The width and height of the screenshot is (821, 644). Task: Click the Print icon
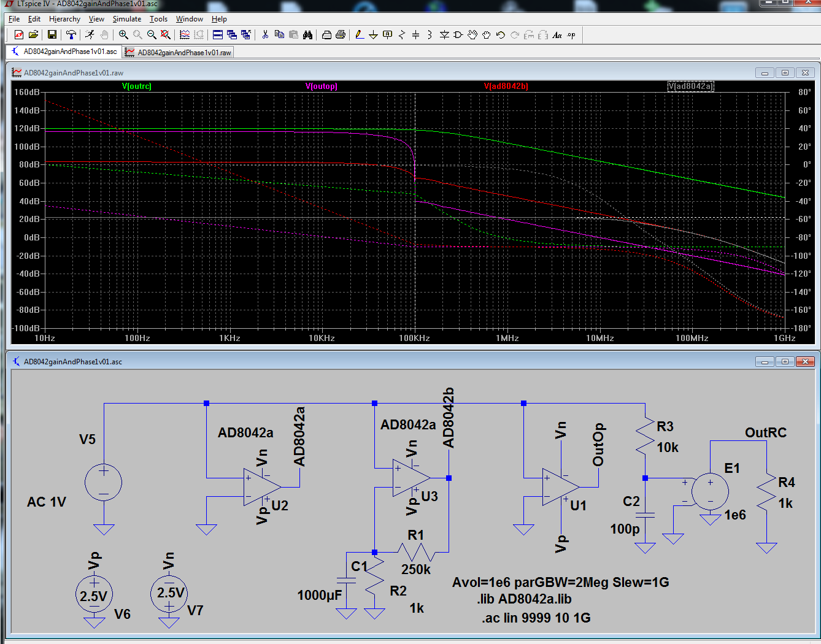tap(326, 35)
